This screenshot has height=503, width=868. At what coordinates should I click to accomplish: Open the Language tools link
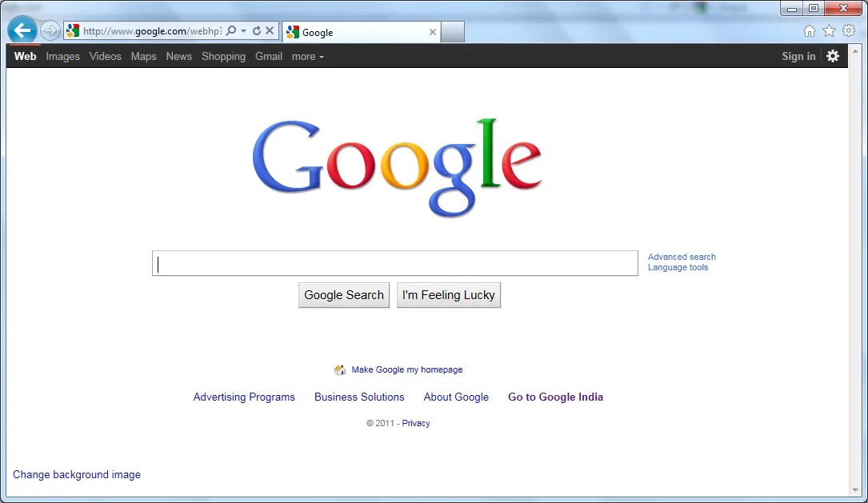coord(678,267)
